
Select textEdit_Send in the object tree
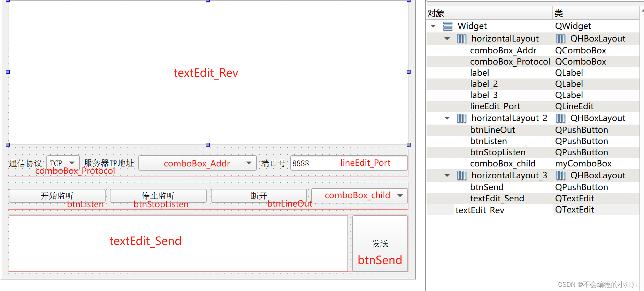click(x=497, y=199)
